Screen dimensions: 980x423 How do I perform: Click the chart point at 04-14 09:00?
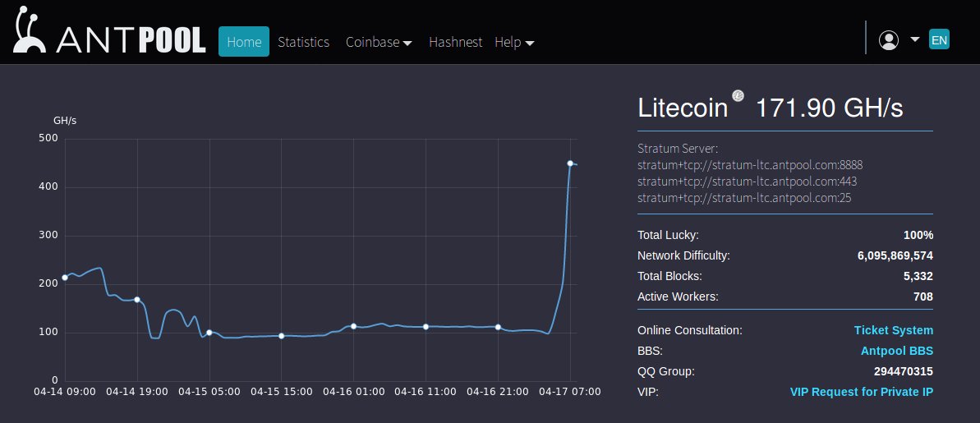65,278
